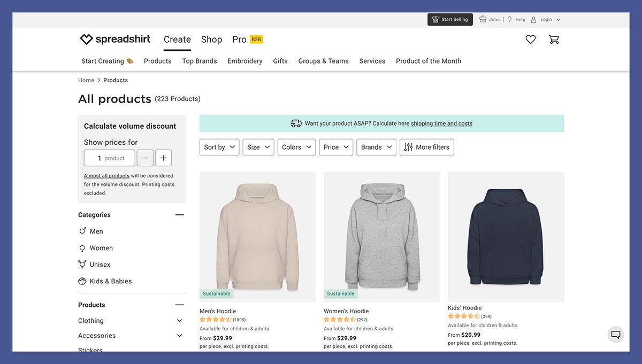642x364 pixels.
Task: Select the Women category icon
Action: 82,247
